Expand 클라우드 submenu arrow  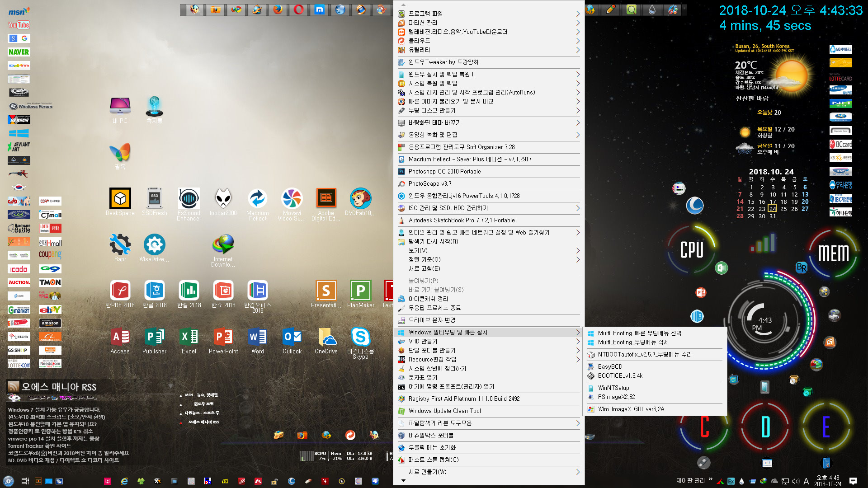click(x=578, y=41)
